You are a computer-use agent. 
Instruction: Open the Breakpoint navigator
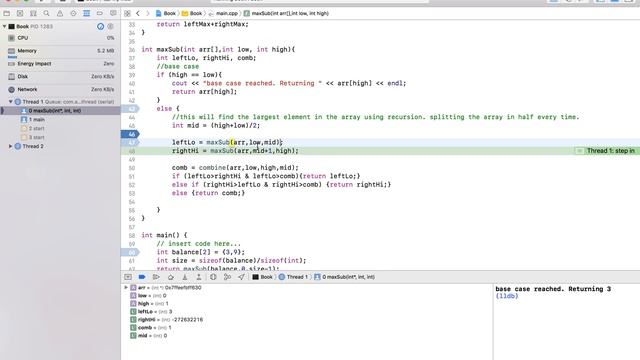point(100,13)
